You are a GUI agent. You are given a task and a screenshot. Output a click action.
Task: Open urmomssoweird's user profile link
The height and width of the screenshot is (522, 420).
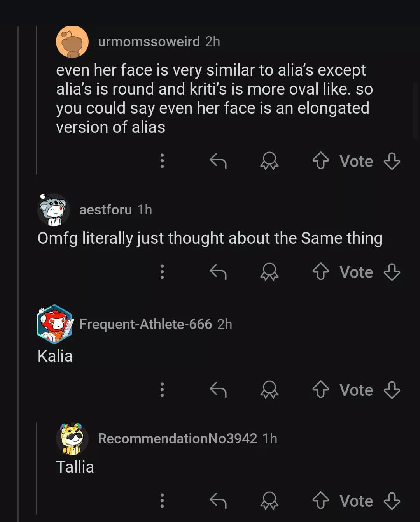tap(149, 42)
